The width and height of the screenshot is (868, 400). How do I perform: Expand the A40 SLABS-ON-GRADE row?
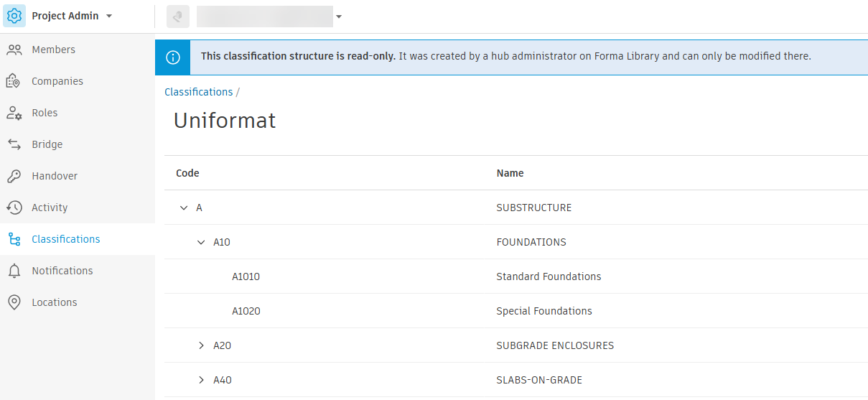[x=201, y=380]
